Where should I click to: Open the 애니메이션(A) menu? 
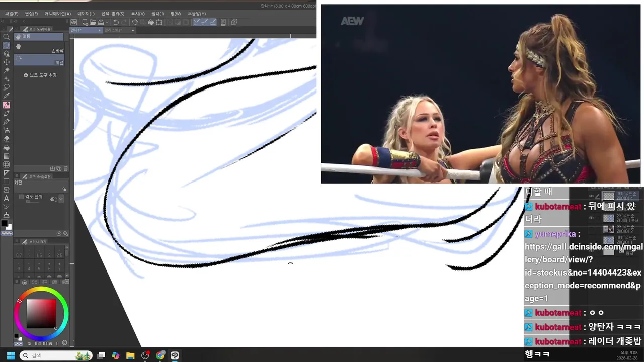pos(58,14)
